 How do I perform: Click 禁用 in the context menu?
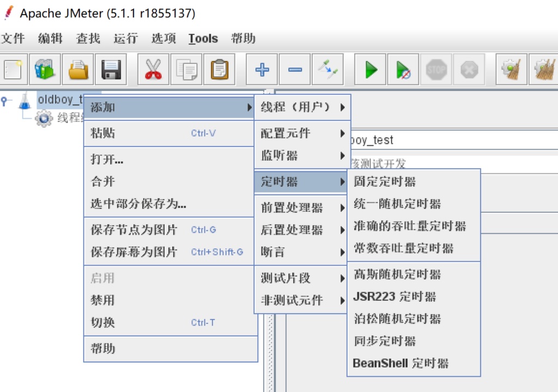(102, 300)
